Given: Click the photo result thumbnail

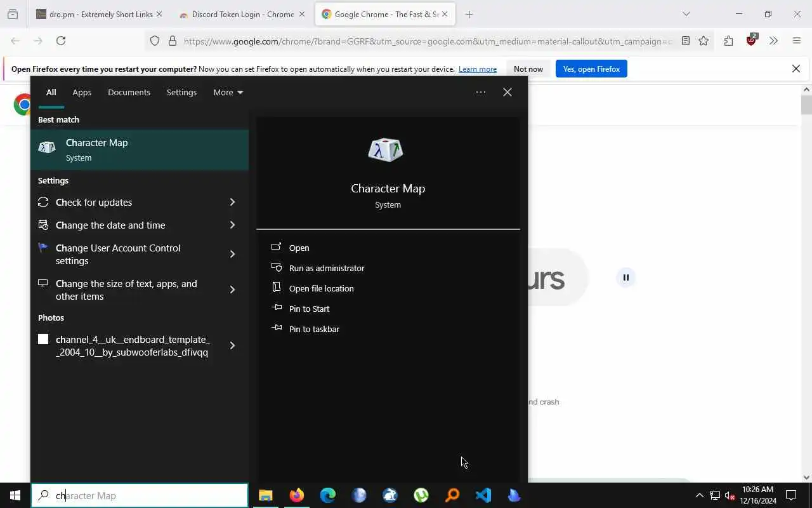Looking at the screenshot, I should 43,339.
